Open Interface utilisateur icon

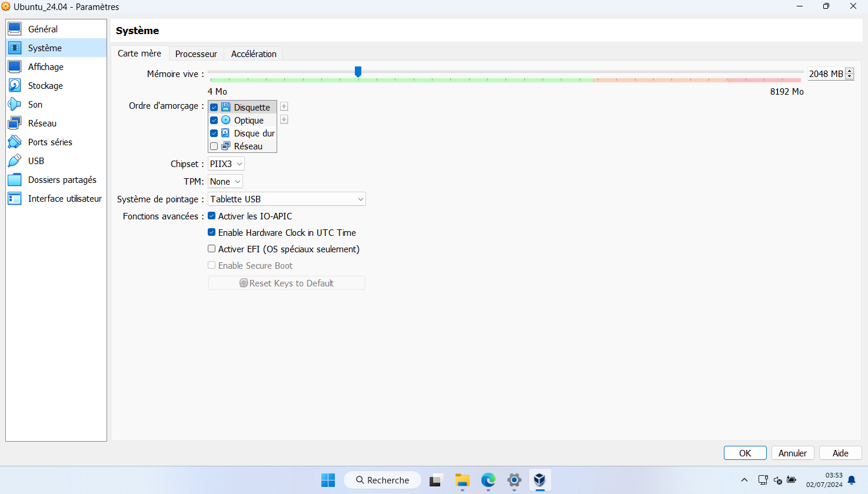click(15, 198)
